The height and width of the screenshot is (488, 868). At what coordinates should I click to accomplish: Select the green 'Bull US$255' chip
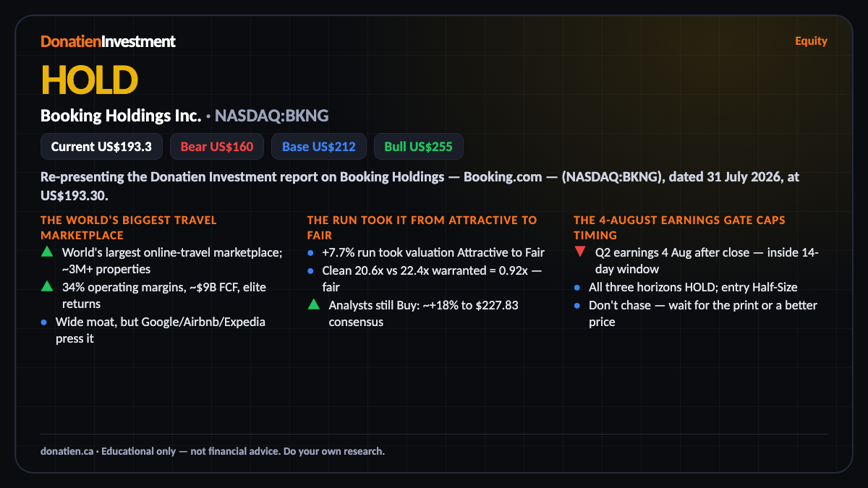418,147
